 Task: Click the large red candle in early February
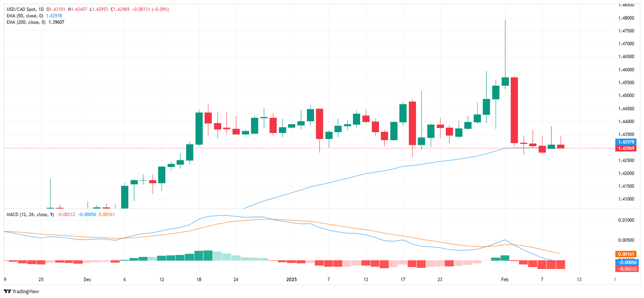tap(514, 110)
